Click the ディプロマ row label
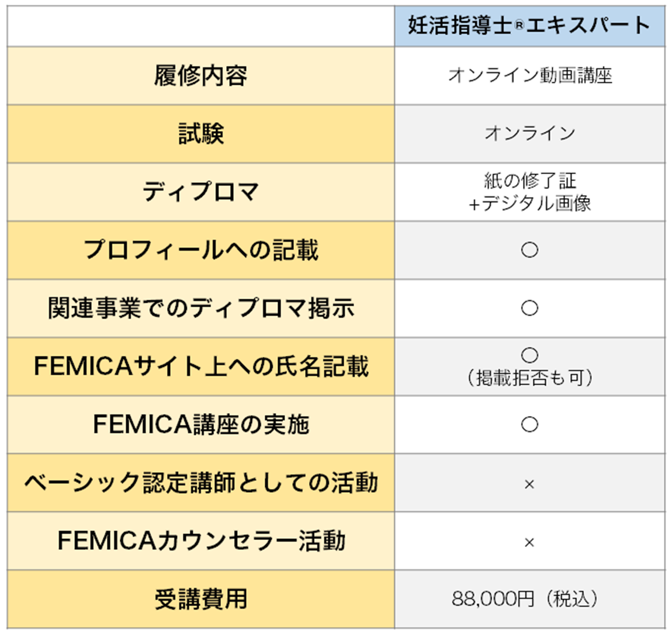 200,192
